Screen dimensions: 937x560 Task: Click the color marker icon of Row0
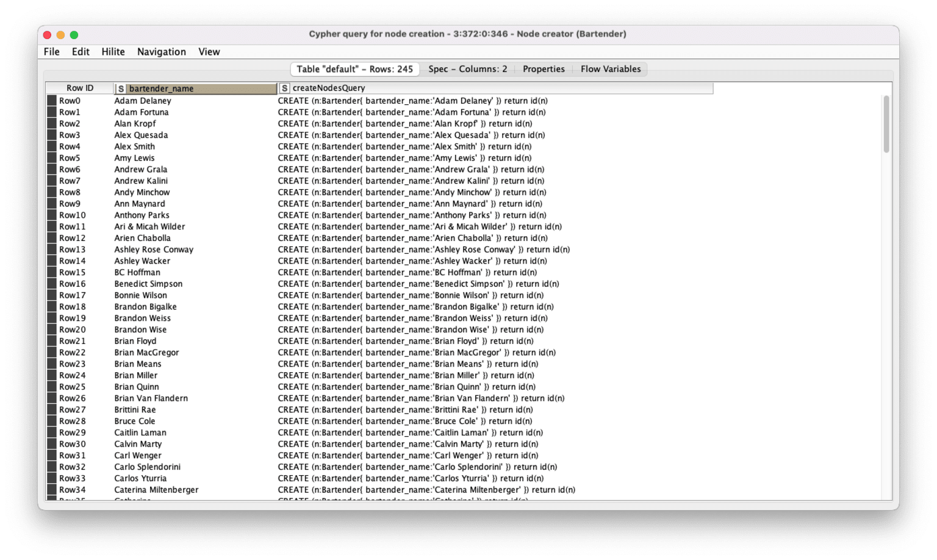click(x=52, y=101)
